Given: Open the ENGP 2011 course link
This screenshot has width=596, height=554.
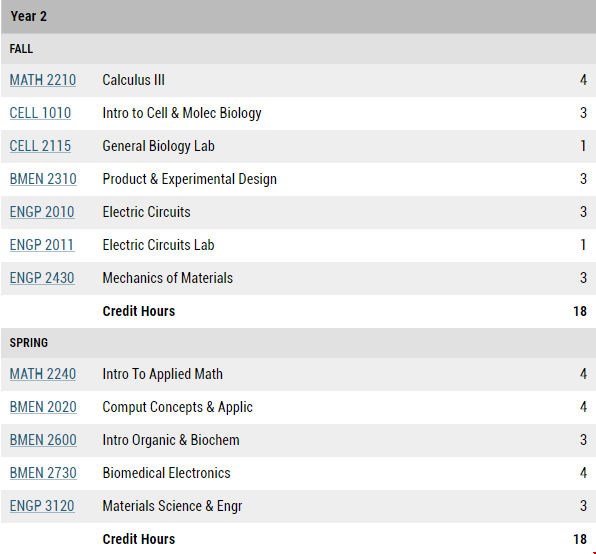Looking at the screenshot, I should (42, 245).
